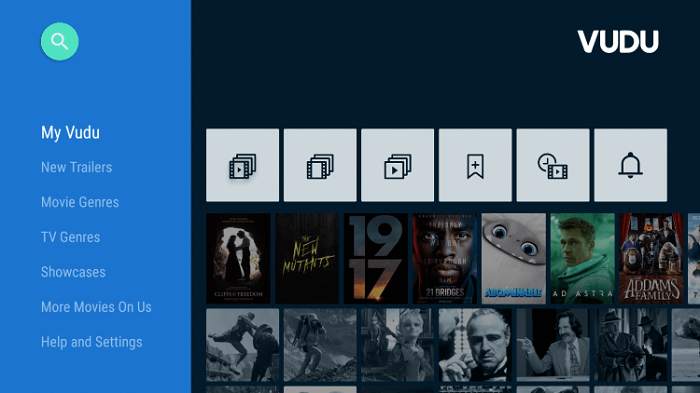Image resolution: width=700 pixels, height=393 pixels.
Task: Click the VUDU logo
Action: pyautogui.click(x=618, y=42)
